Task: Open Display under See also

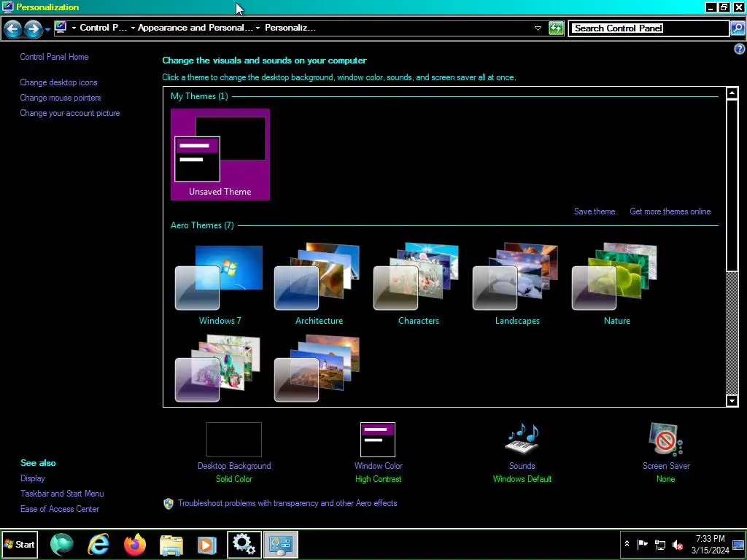Action: tap(32, 478)
